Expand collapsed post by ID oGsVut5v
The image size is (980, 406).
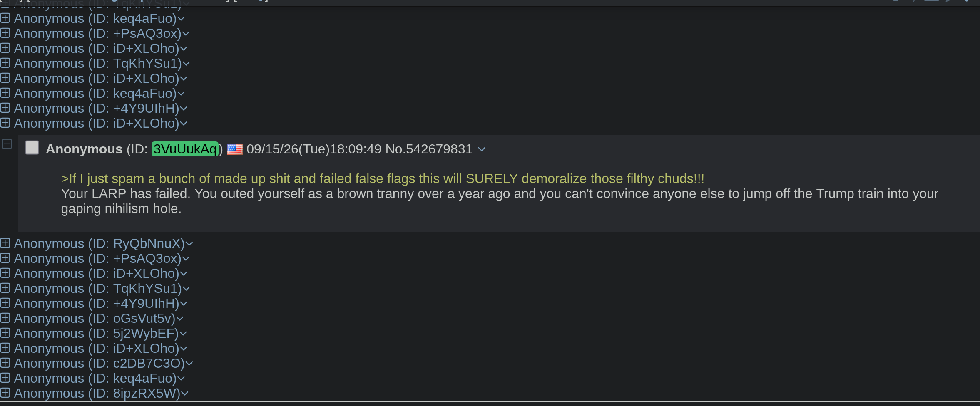[x=5, y=318]
